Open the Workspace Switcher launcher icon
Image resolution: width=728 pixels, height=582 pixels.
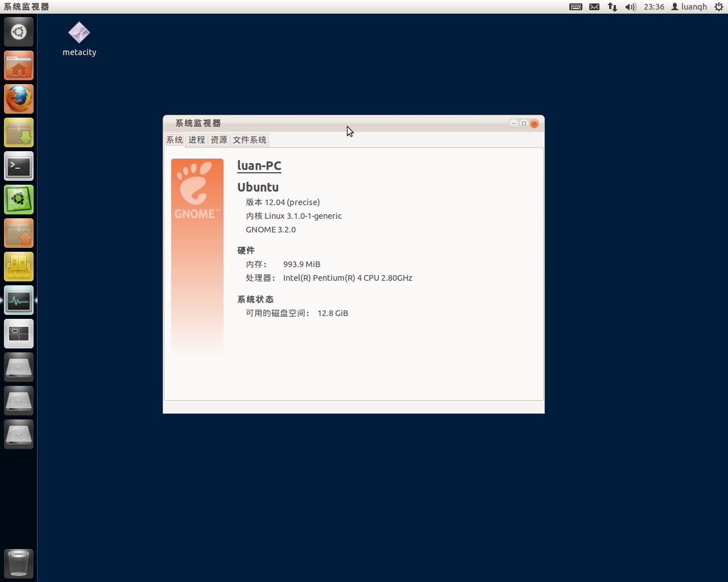(19, 334)
